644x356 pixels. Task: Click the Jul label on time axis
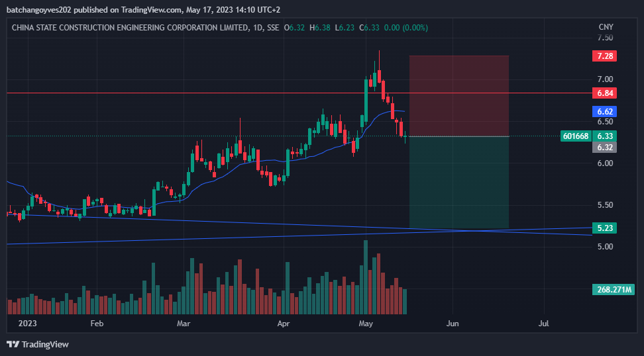click(543, 324)
